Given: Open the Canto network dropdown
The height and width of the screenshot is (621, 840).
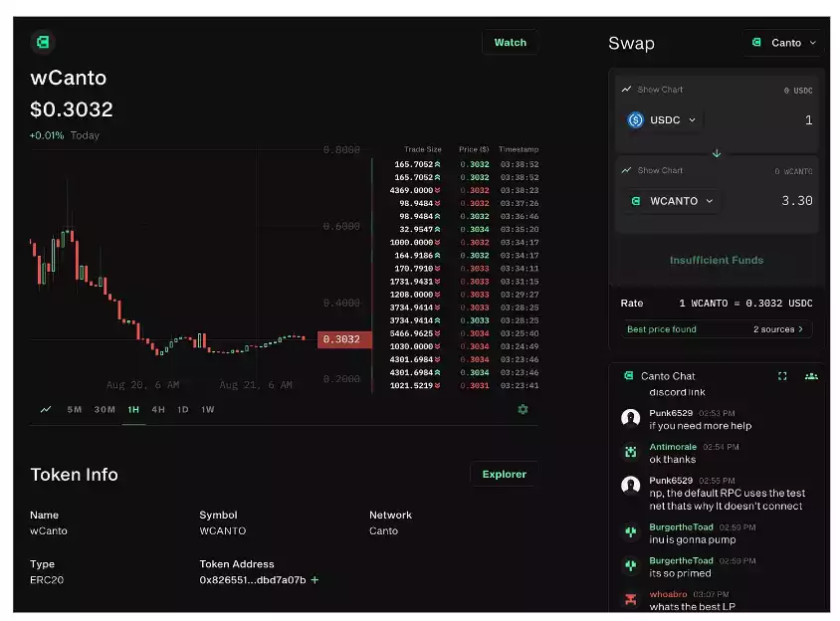Looking at the screenshot, I should [x=784, y=43].
